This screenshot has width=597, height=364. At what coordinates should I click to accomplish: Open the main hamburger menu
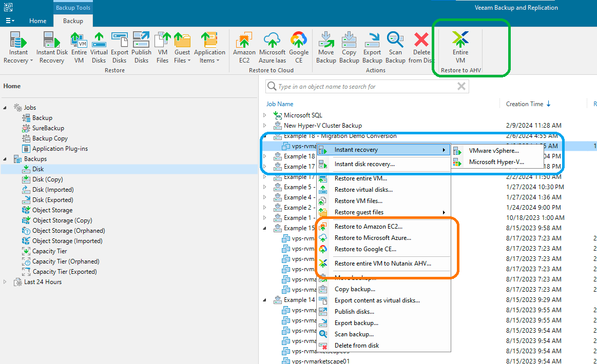pos(10,21)
